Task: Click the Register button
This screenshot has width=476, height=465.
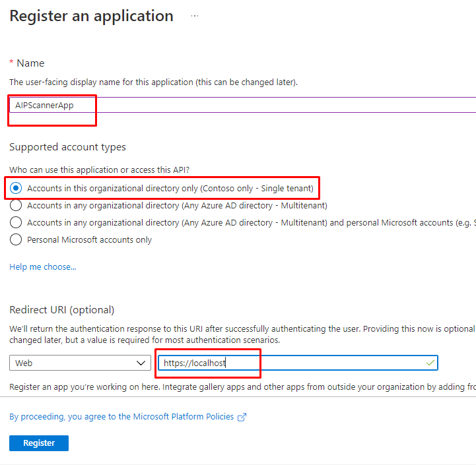Action: tap(39, 443)
